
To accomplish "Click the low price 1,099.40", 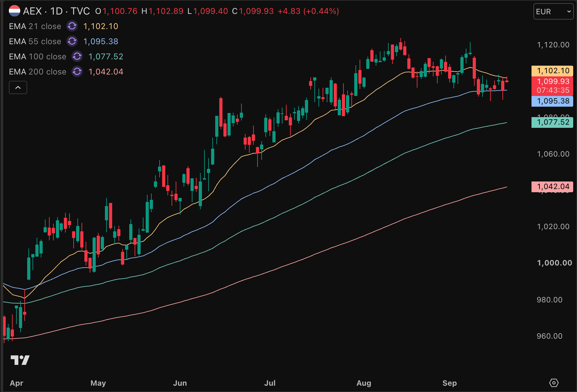I will coord(210,11).
